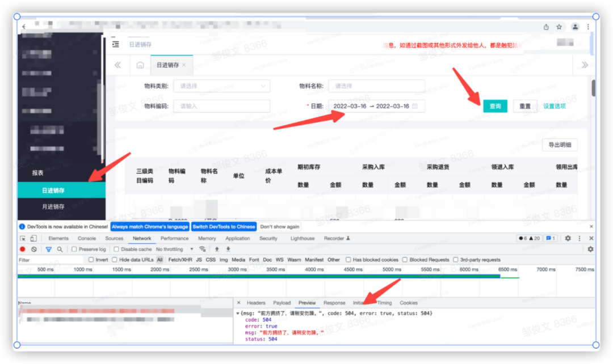Switch to the Elements tab

pyautogui.click(x=58, y=238)
